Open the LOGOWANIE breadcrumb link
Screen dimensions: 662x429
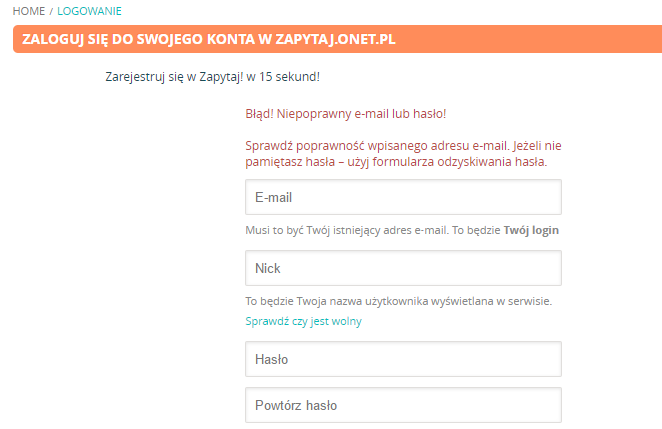click(90, 10)
